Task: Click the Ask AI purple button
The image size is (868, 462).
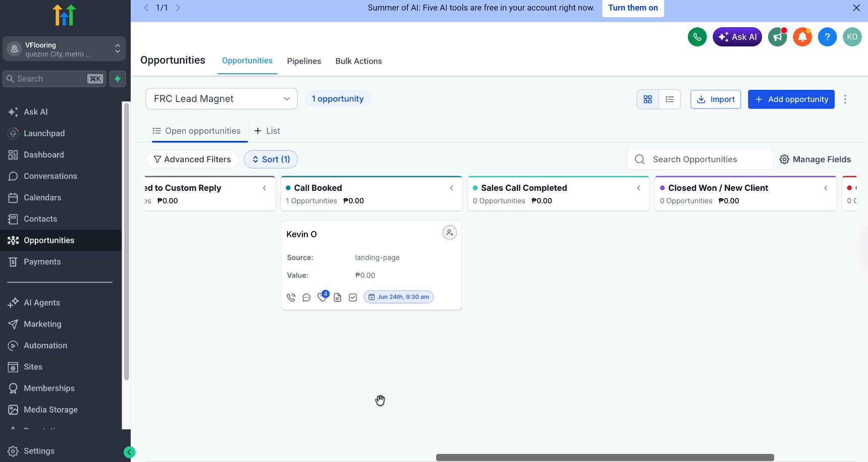Action: pyautogui.click(x=737, y=37)
